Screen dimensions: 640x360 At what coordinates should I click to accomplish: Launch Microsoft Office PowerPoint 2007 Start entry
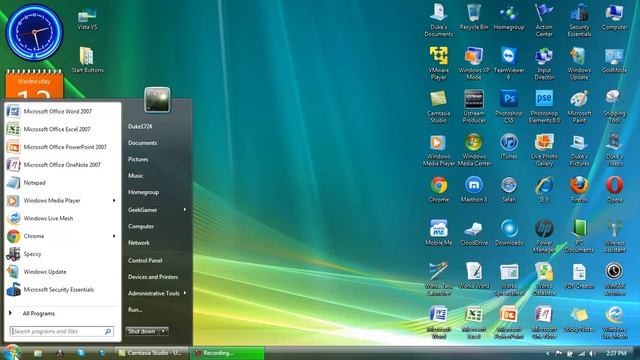coord(62,147)
